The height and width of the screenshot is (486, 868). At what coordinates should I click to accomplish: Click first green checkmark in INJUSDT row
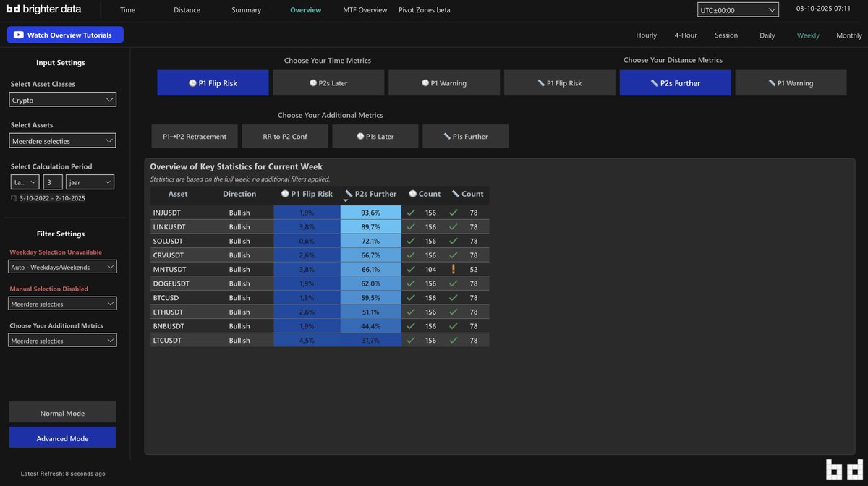411,213
